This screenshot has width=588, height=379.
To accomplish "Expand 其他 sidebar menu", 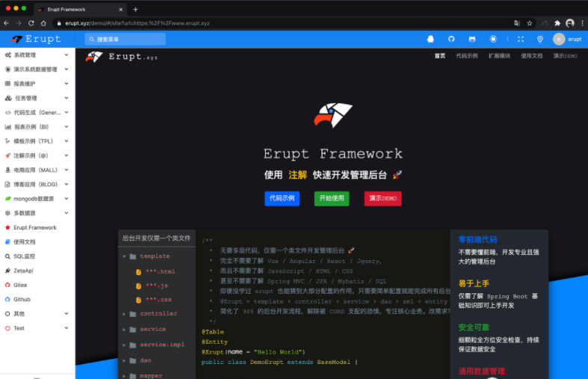I will click(x=37, y=314).
